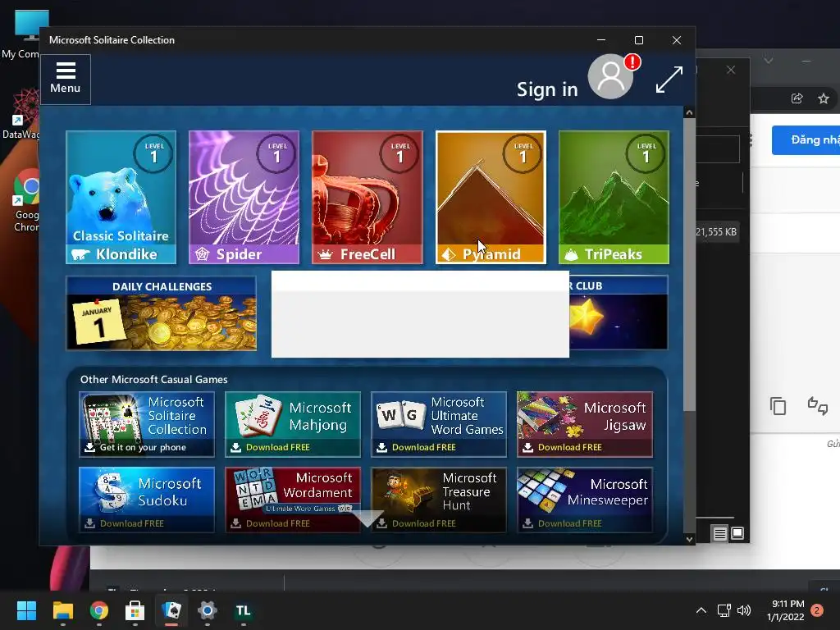Click the TriPeaks Level 1 badge

(646, 153)
